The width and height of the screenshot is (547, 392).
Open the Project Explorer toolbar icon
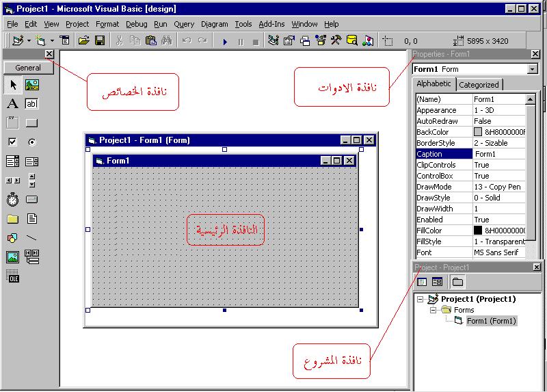(273, 40)
